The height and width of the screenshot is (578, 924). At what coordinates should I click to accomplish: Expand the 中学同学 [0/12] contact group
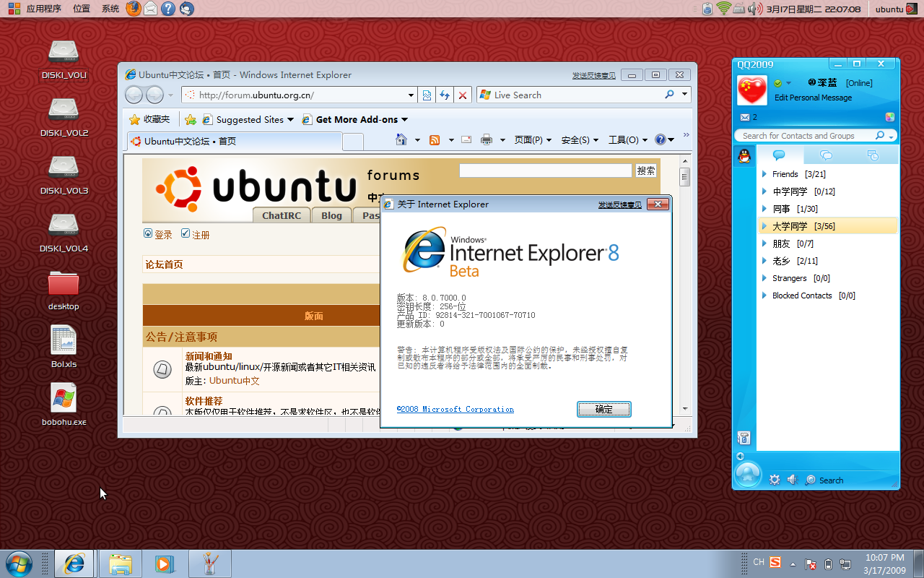tap(764, 191)
